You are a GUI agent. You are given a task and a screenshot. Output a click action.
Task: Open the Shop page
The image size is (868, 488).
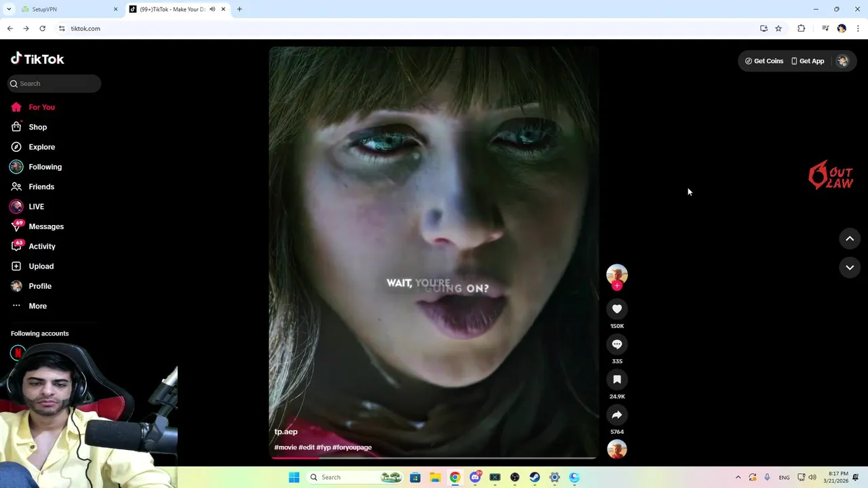pos(28,127)
